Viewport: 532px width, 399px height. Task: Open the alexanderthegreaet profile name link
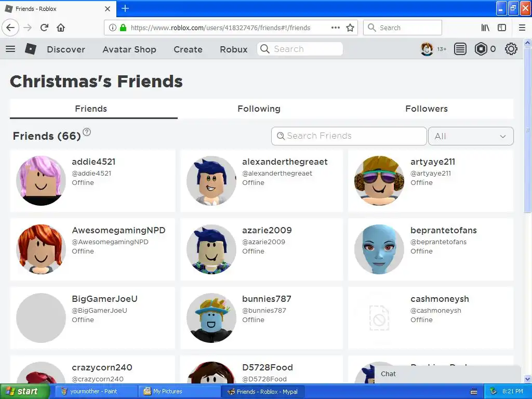click(285, 162)
